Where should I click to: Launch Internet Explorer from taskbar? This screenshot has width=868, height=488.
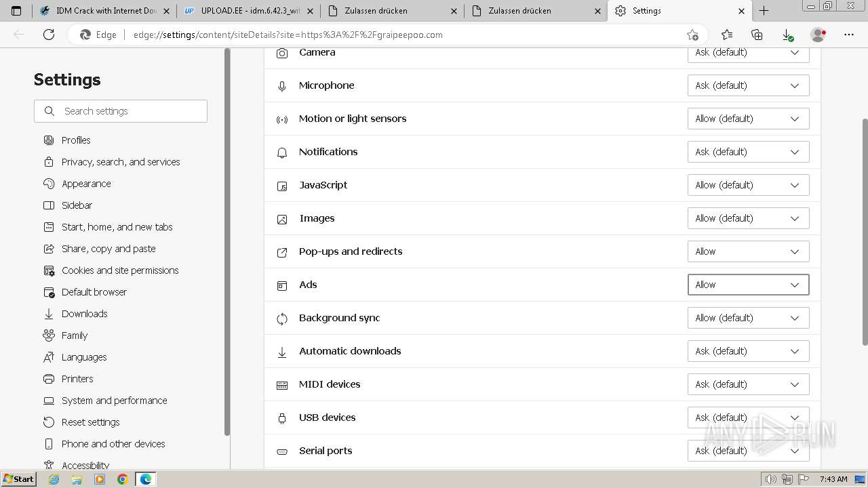[54, 479]
